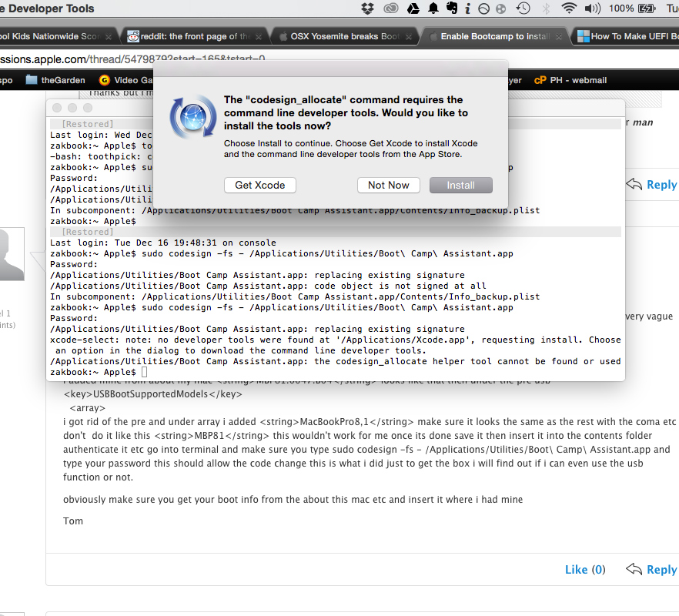Click the cP icon of PH - webmail bookmark
Viewport: 679px width, 616px height.
(540, 80)
